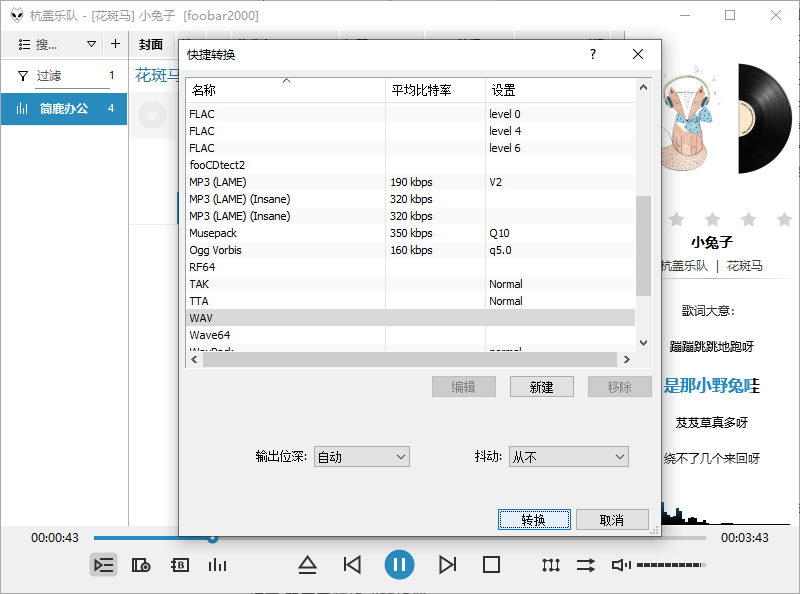
Task: Add a new playlist with plus icon
Action: 115,44
